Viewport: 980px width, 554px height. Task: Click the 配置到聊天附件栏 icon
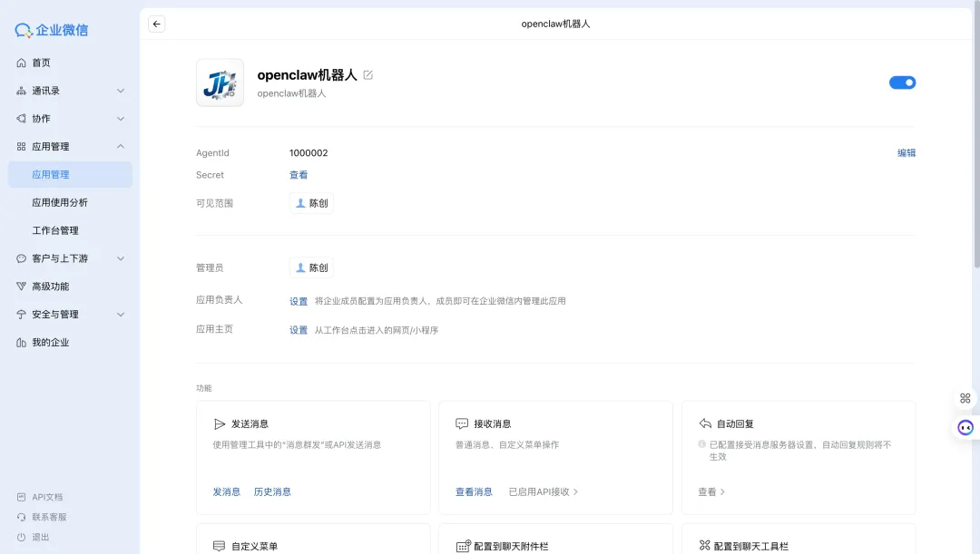click(x=463, y=546)
